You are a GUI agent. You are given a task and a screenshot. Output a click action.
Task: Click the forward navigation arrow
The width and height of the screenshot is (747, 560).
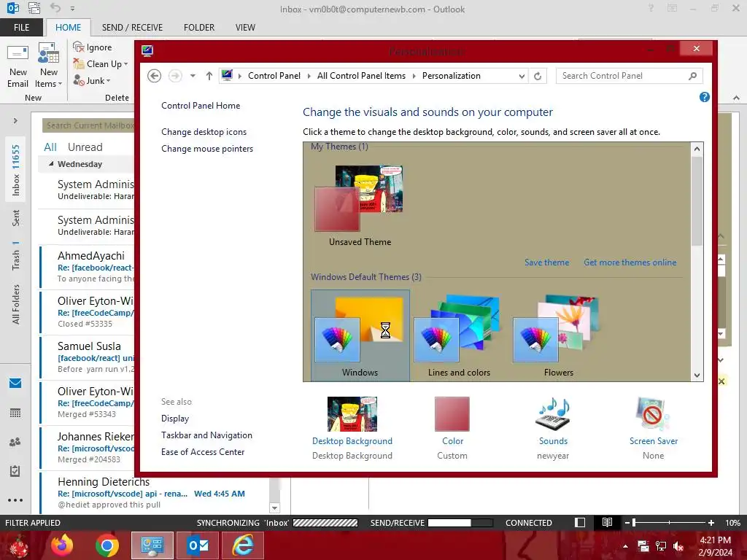[175, 76]
